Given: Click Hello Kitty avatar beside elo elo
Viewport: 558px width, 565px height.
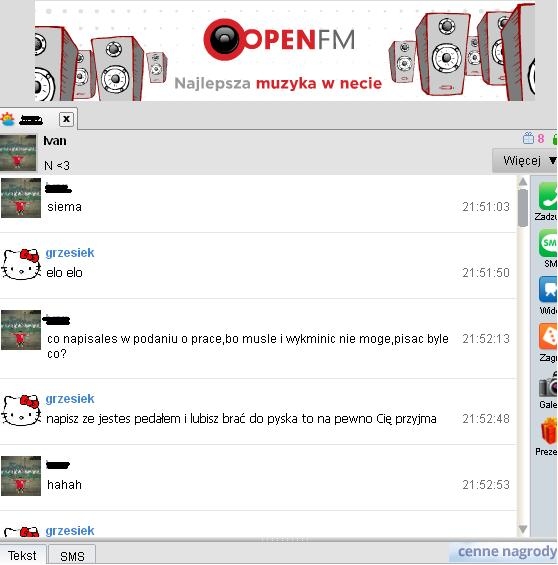Looking at the screenshot, I should 21,265.
